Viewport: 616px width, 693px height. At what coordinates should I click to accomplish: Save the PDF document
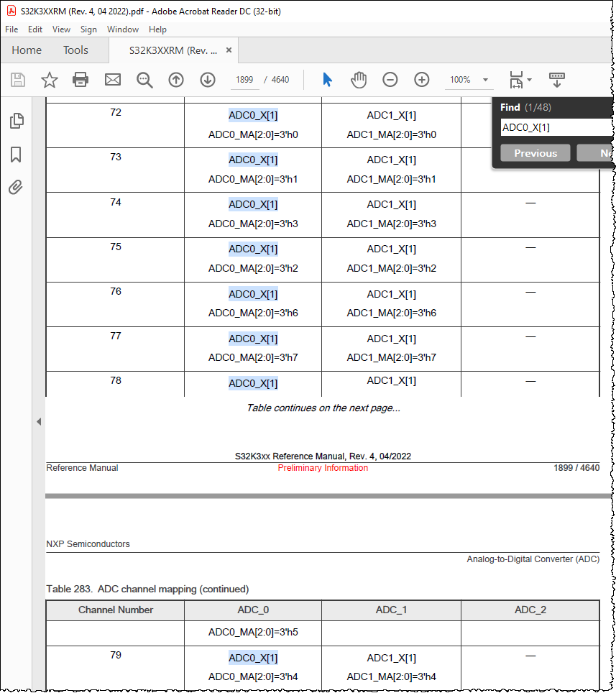point(17,80)
